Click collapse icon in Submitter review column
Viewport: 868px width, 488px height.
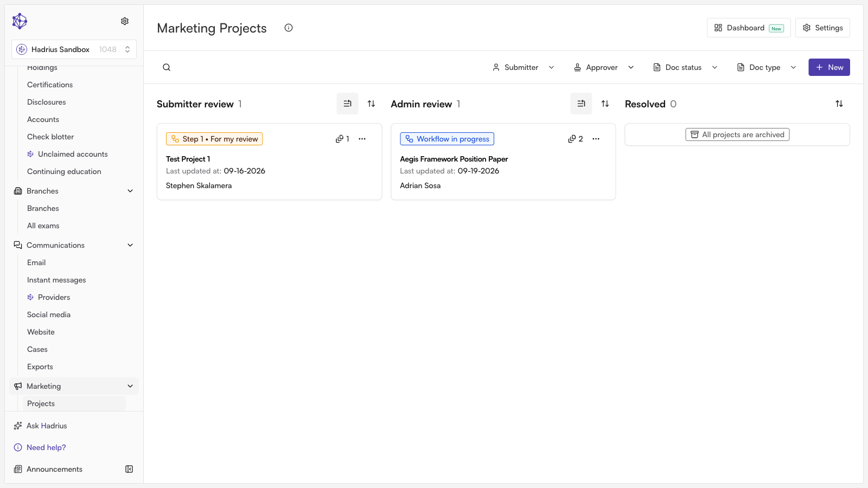click(x=347, y=104)
